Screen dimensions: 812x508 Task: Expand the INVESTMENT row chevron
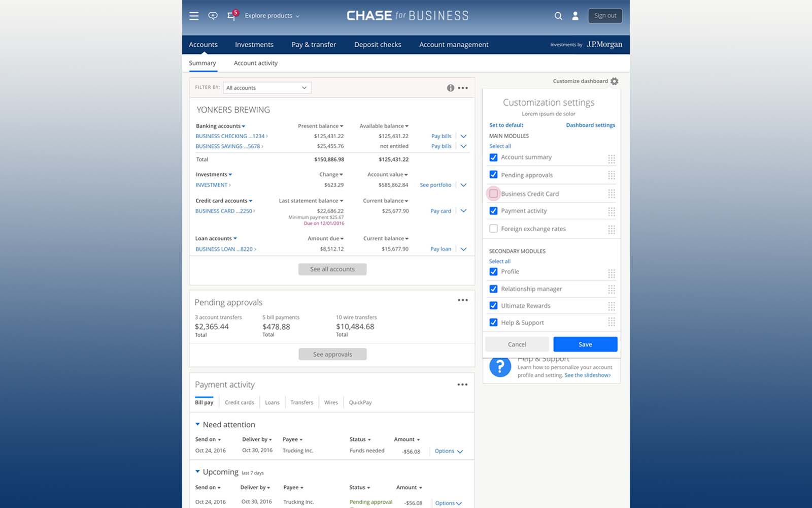(463, 185)
